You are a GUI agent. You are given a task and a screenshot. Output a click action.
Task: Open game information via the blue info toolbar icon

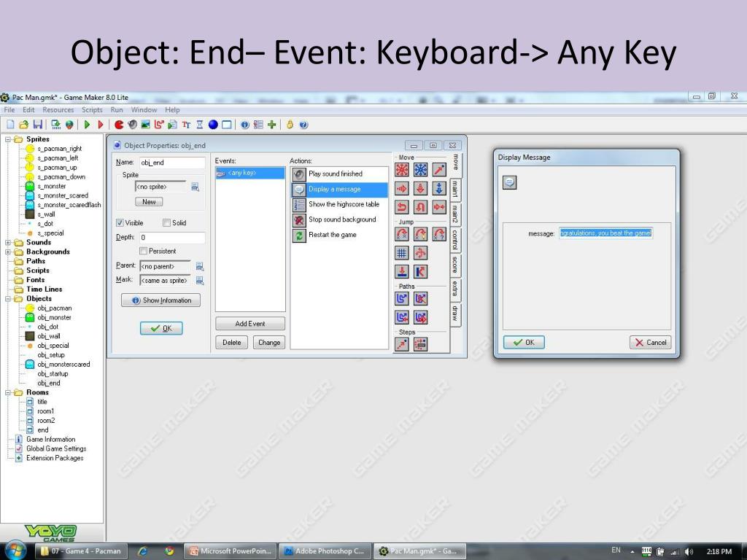tap(245, 125)
